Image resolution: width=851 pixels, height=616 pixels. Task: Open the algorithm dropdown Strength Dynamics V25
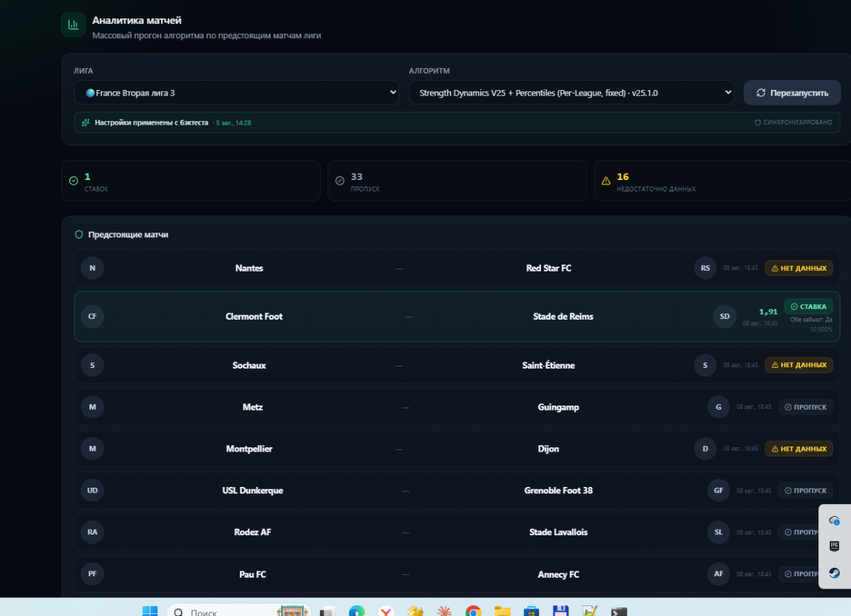click(x=571, y=92)
